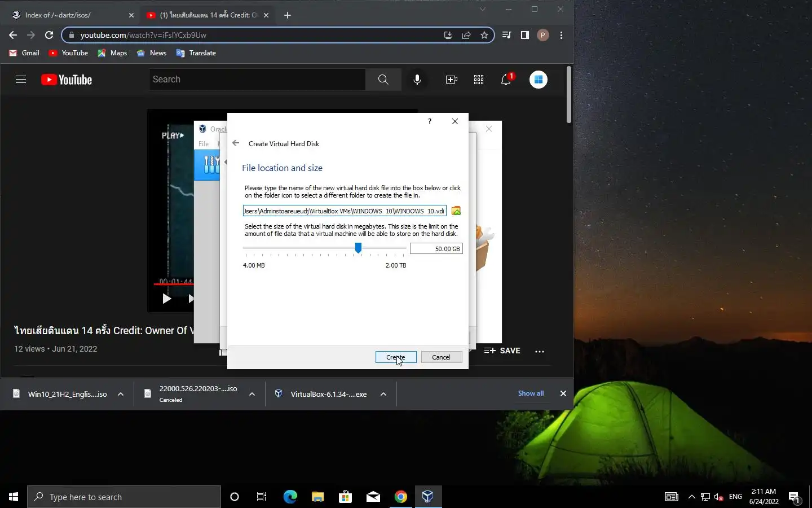Screen dimensions: 812x508
Task: Search with voice microphone icon
Action: coord(417,80)
